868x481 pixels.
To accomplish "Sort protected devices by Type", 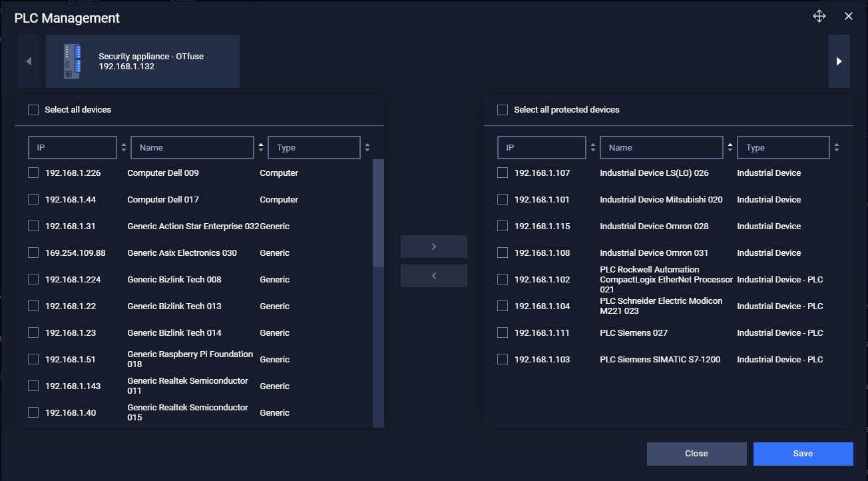I will click(837, 148).
